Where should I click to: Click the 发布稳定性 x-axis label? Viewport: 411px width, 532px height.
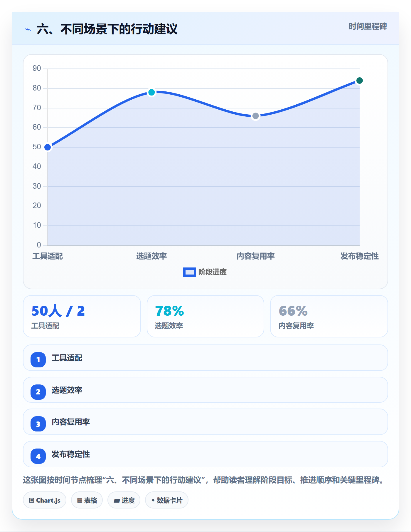point(360,256)
